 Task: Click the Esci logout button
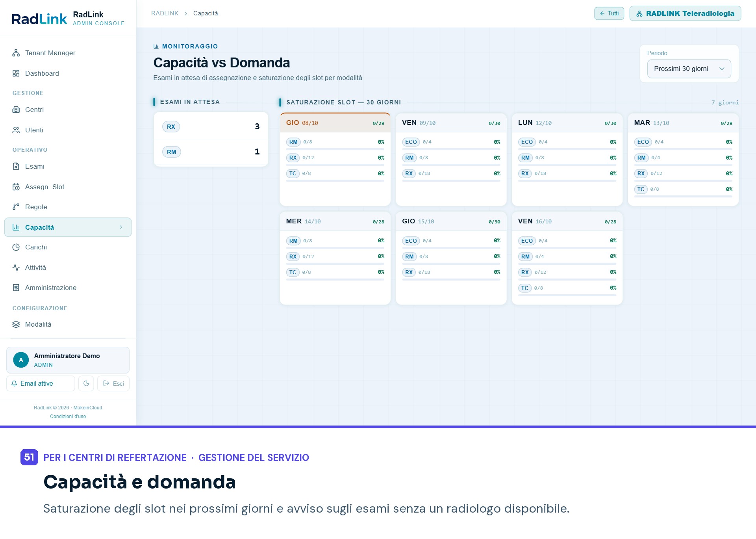click(113, 383)
